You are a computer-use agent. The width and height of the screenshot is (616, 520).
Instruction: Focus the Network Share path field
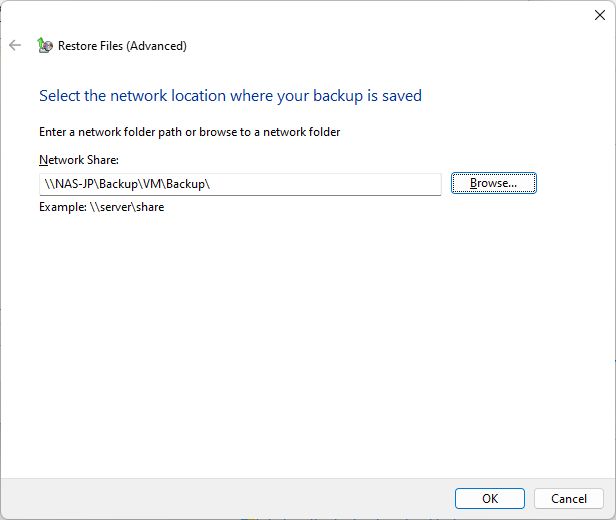click(x=240, y=184)
